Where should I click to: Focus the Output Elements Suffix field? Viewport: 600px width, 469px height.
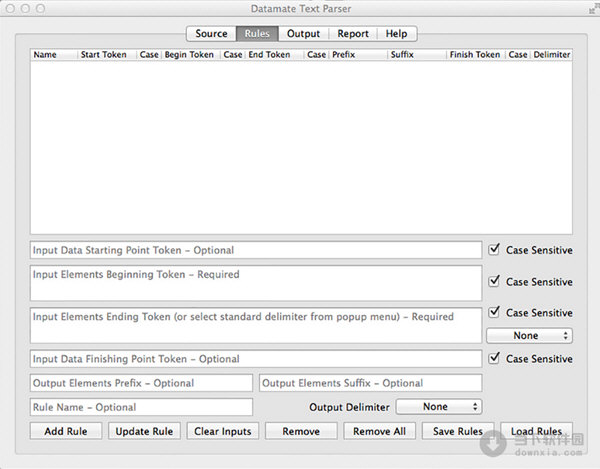point(370,383)
